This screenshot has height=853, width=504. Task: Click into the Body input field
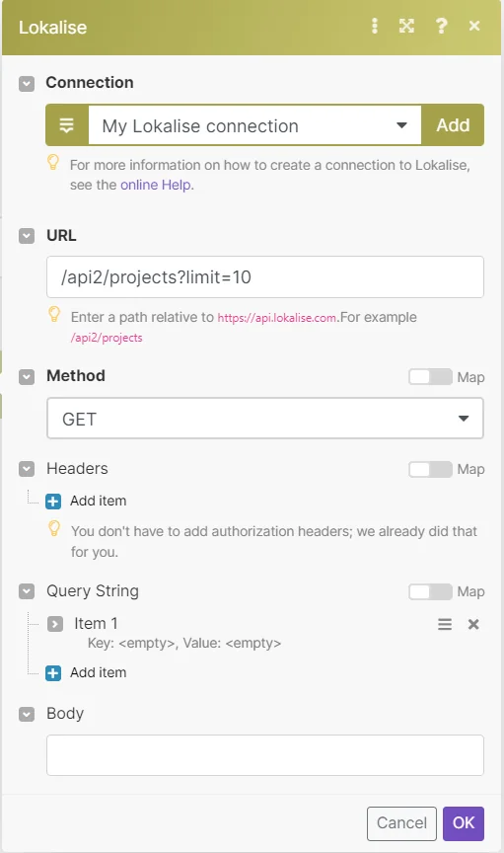pos(264,755)
